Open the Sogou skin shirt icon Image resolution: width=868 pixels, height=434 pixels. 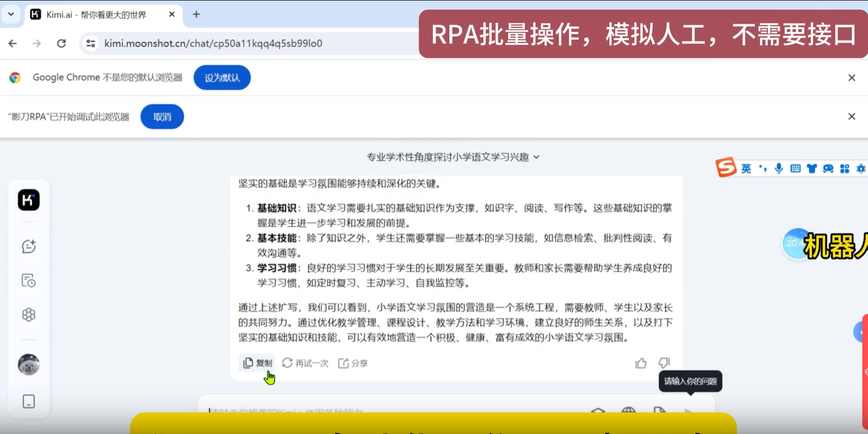tap(811, 168)
